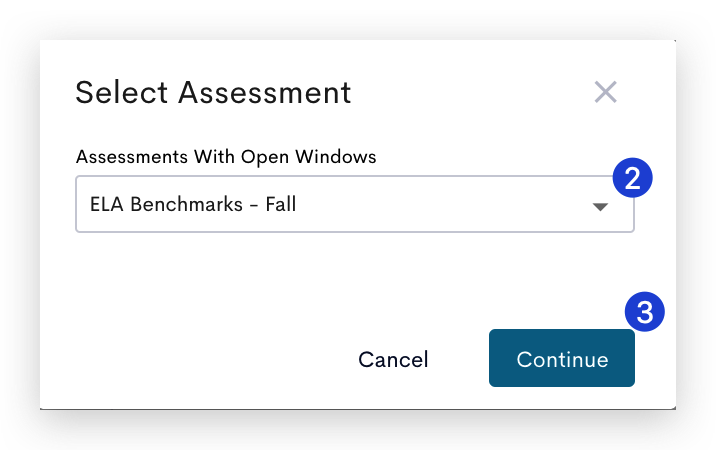Open the Assessments With Open Windows dropdown

click(355, 204)
